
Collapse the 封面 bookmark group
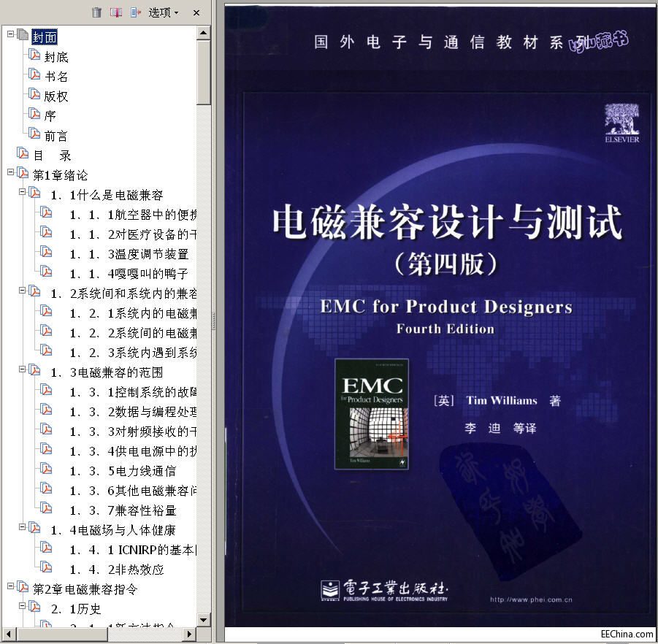pyautogui.click(x=10, y=34)
